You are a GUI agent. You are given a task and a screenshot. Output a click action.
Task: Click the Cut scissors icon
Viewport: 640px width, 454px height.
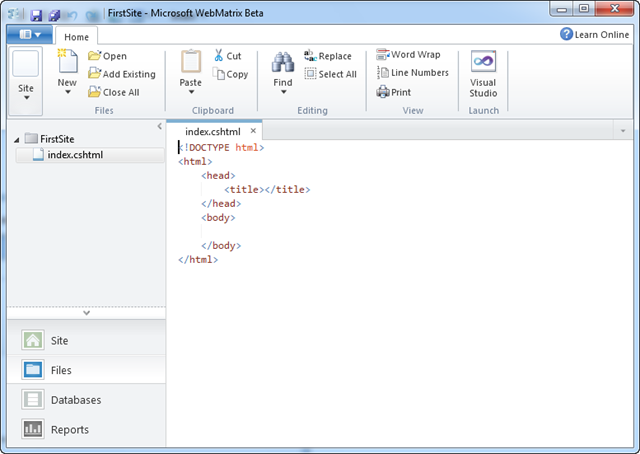(219, 56)
